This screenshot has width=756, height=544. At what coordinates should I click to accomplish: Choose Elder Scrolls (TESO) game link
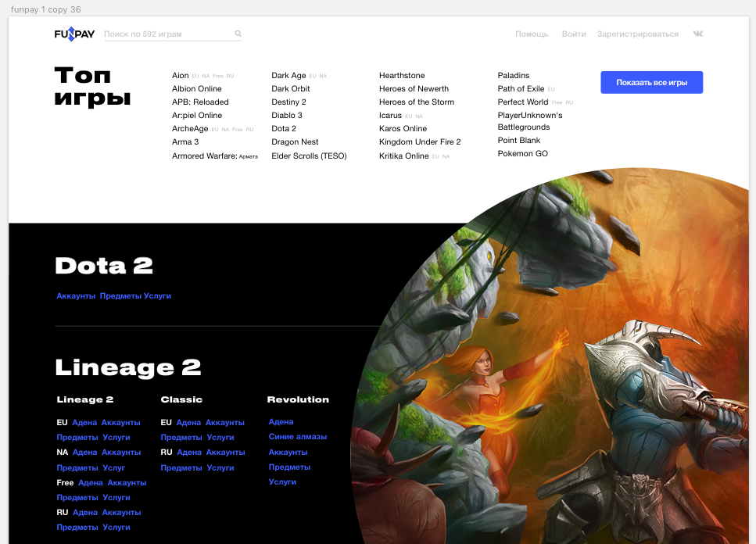pyautogui.click(x=309, y=156)
